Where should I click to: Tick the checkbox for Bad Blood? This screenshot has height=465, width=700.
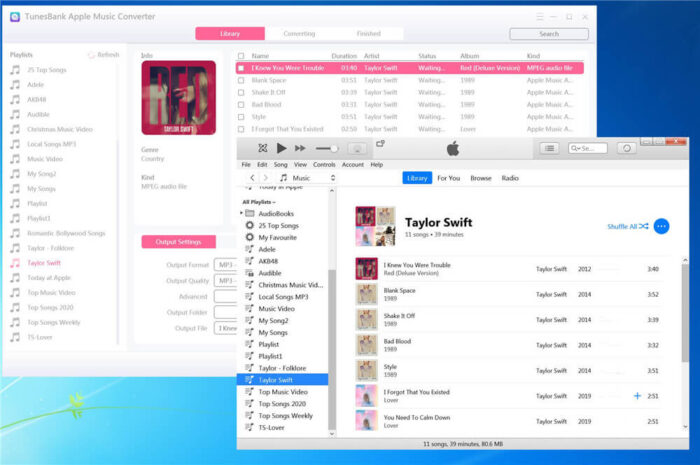(241, 104)
